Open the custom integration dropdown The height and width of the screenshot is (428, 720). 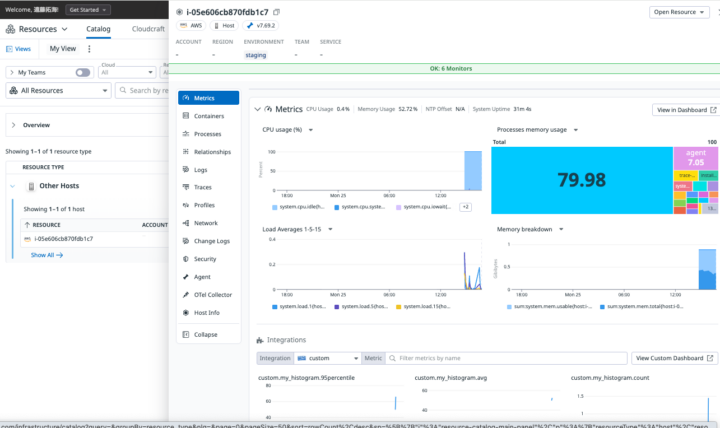pos(327,358)
